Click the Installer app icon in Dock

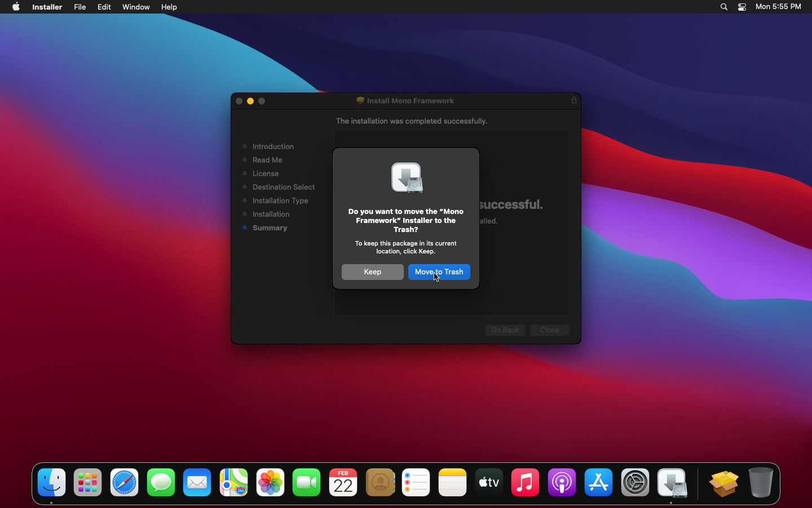point(672,483)
